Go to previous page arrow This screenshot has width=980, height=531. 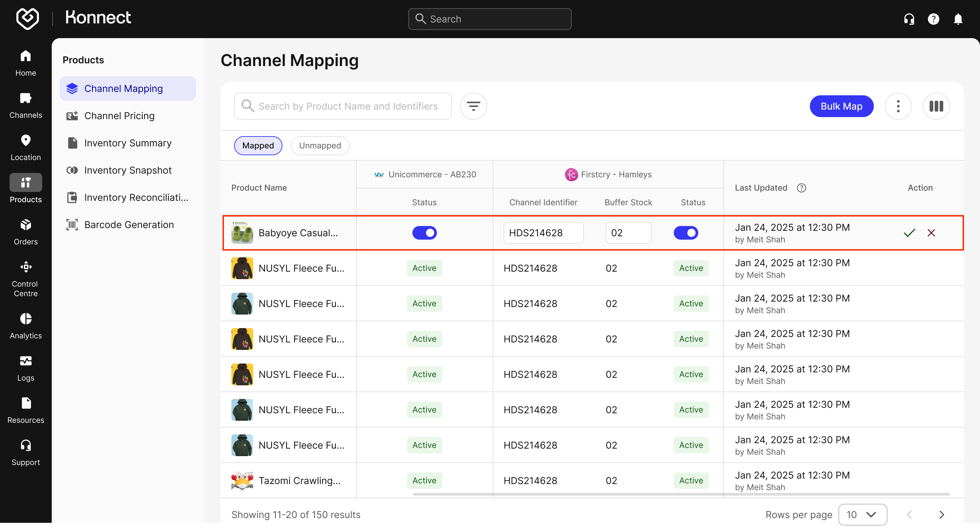(x=909, y=515)
